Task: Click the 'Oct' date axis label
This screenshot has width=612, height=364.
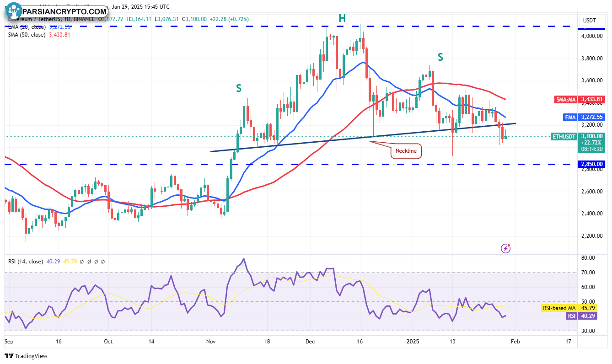Action: [x=108, y=341]
